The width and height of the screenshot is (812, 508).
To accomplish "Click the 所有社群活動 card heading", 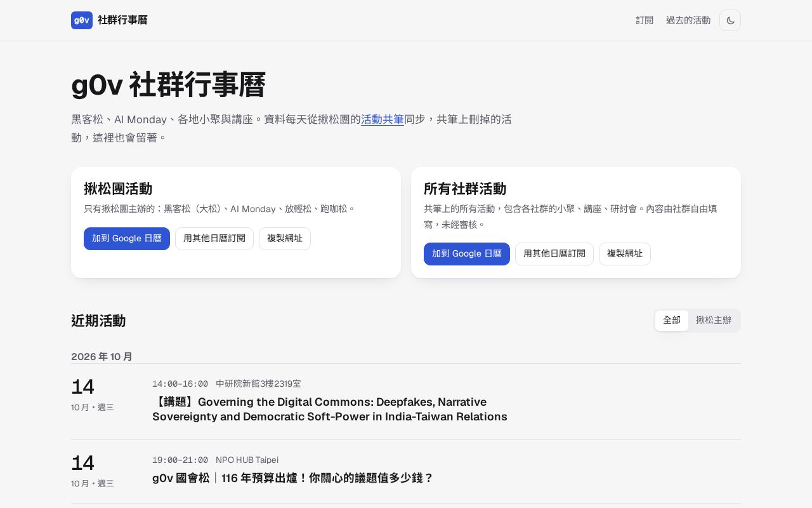I will (465, 189).
